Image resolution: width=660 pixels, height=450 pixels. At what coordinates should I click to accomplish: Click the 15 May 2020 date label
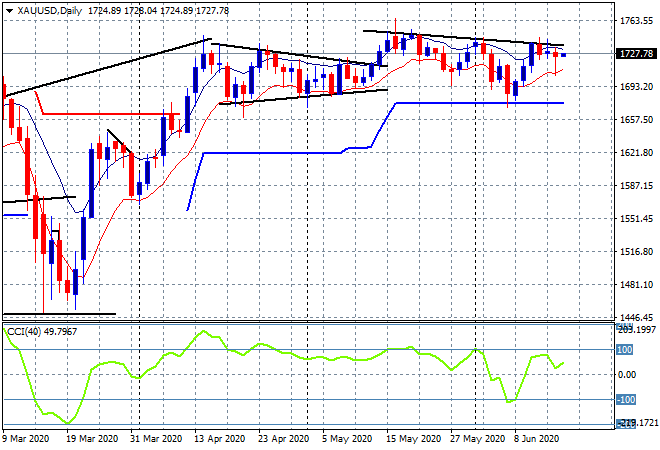click(x=413, y=439)
